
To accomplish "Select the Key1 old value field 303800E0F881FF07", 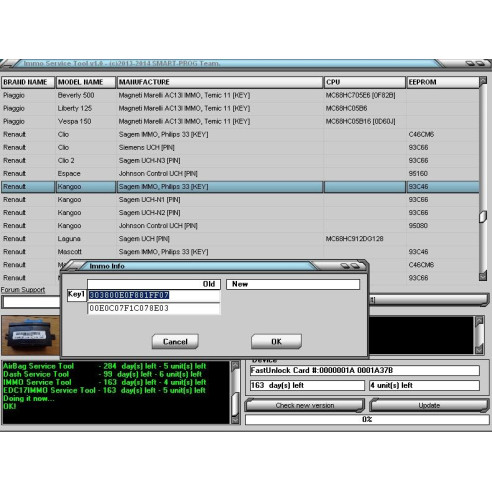I will coord(154,295).
